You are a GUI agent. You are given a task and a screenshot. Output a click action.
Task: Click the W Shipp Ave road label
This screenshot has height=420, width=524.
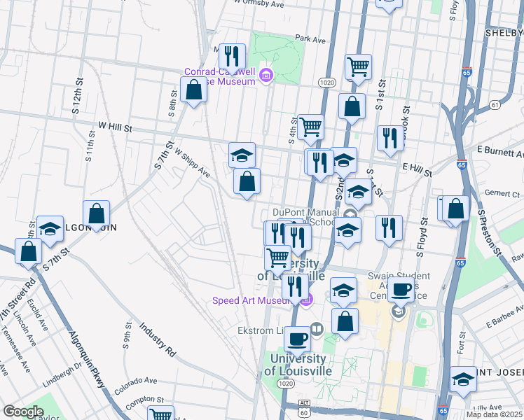tap(192, 163)
